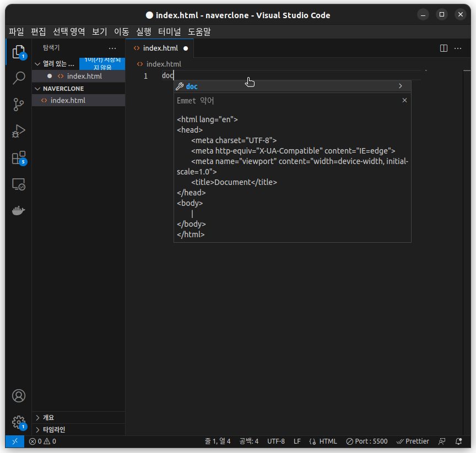The image size is (476, 453).
Task: Click the feedback icon in status bar
Action: tap(442, 441)
